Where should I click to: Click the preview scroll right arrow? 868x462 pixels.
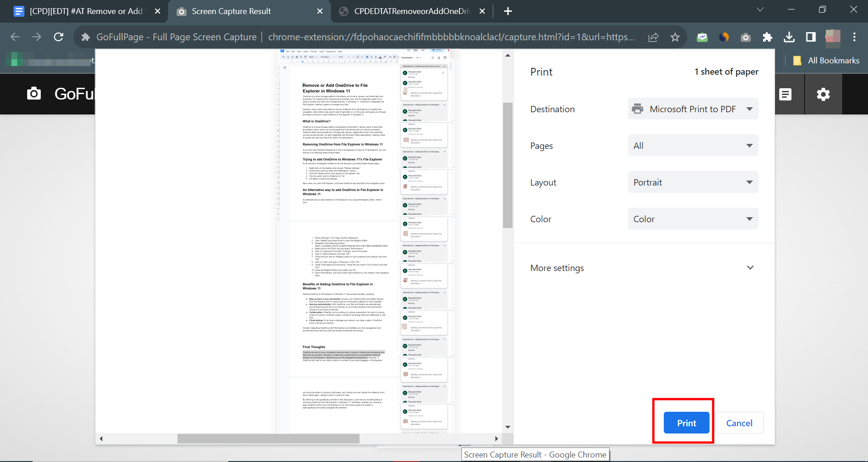coord(496,438)
